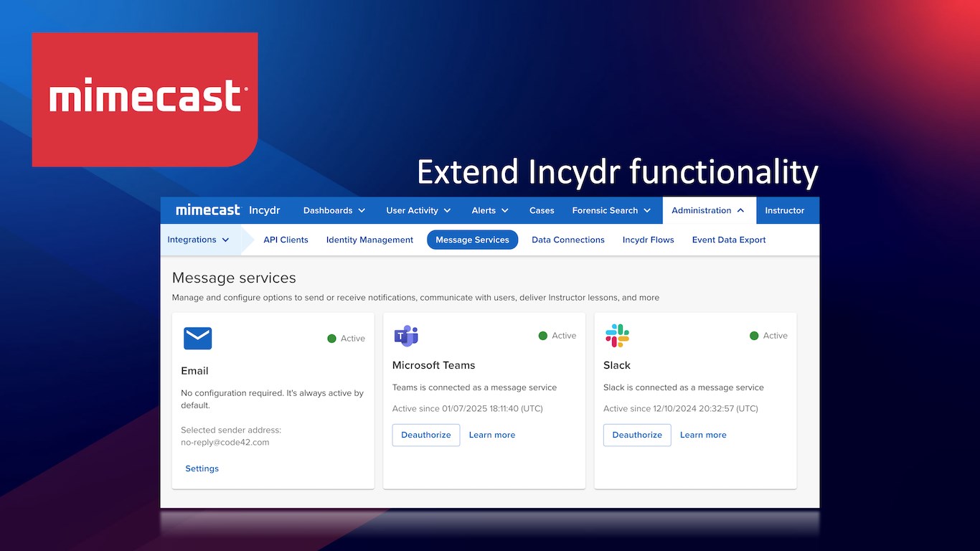This screenshot has width=980, height=551.
Task: Click the green Active dot on Email card
Action: 331,339
